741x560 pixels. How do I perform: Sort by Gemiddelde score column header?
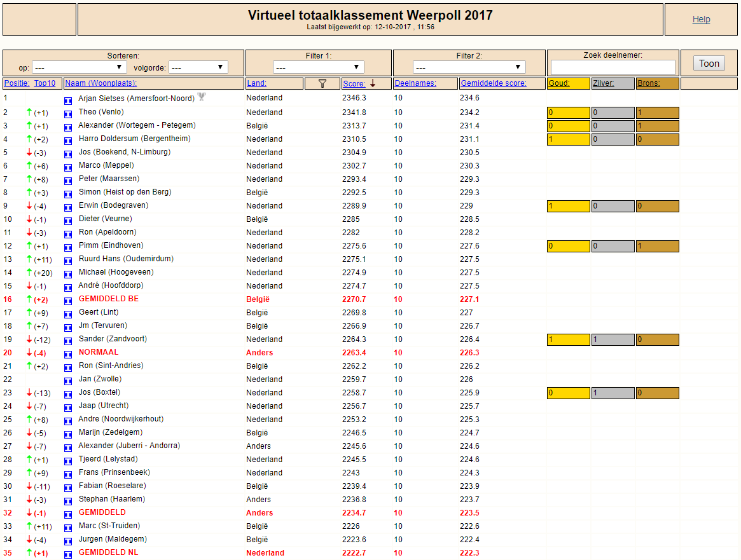point(494,83)
